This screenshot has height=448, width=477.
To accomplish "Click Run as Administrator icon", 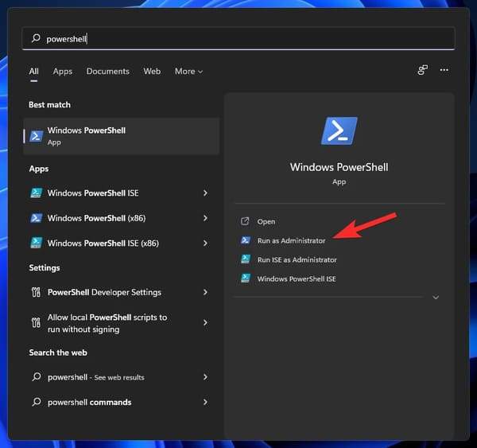I will 246,240.
